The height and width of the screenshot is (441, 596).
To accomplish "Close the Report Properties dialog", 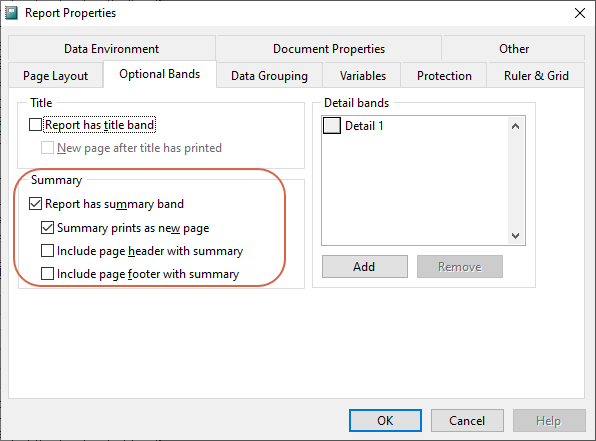I will point(580,13).
